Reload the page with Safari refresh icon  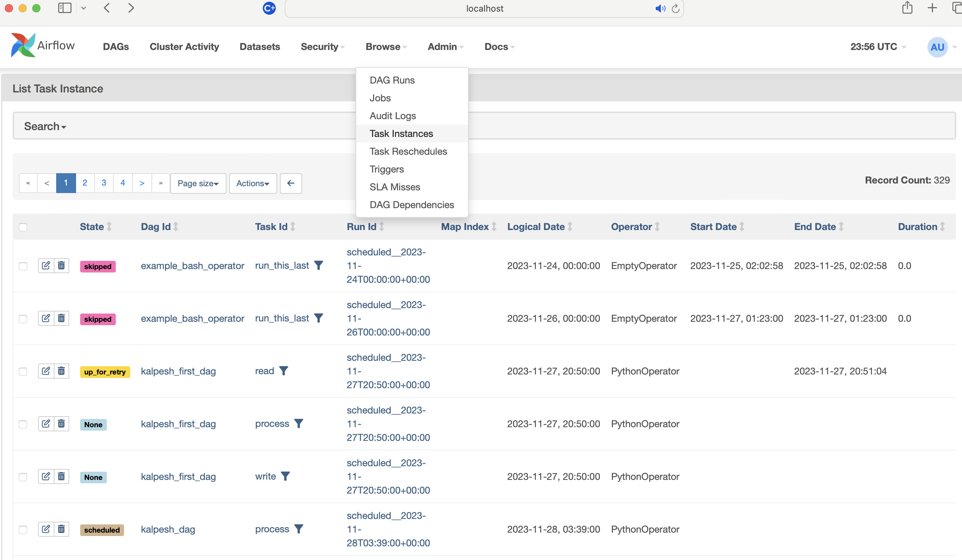675,9
